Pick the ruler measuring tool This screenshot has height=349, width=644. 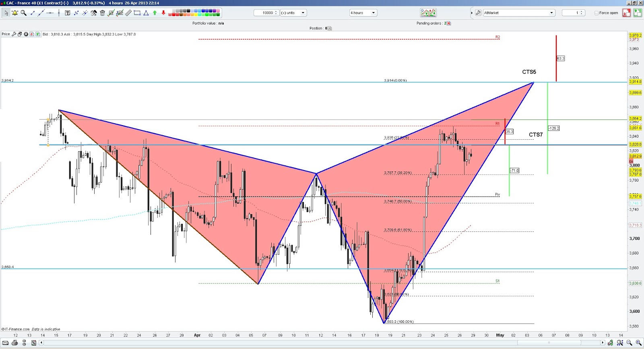click(x=128, y=13)
